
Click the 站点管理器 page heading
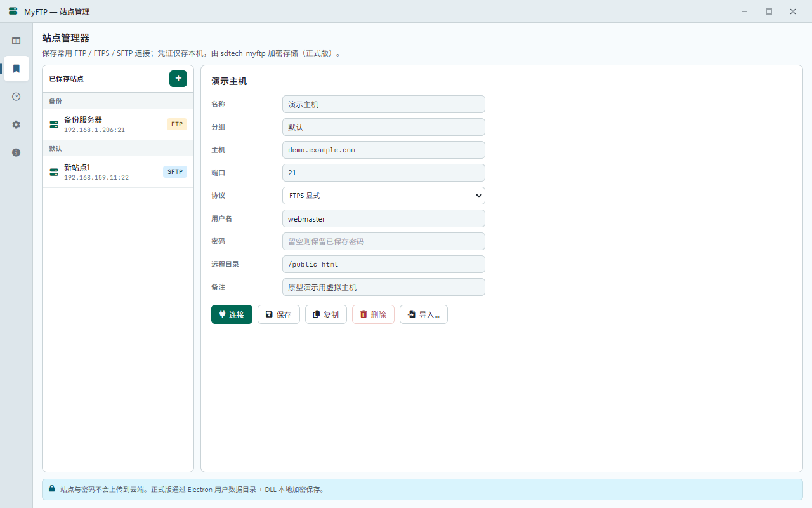pos(65,38)
